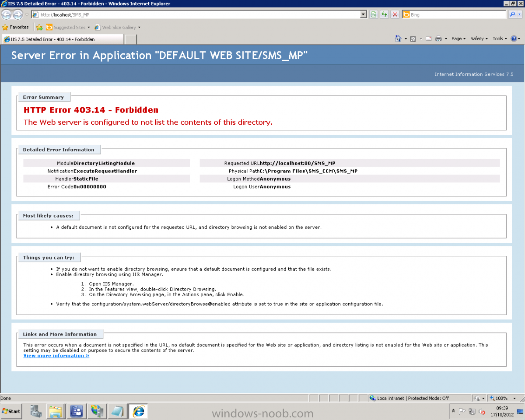This screenshot has width=525, height=420.
Task: Click the StaticFile handler value
Action: pyautogui.click(x=86, y=179)
